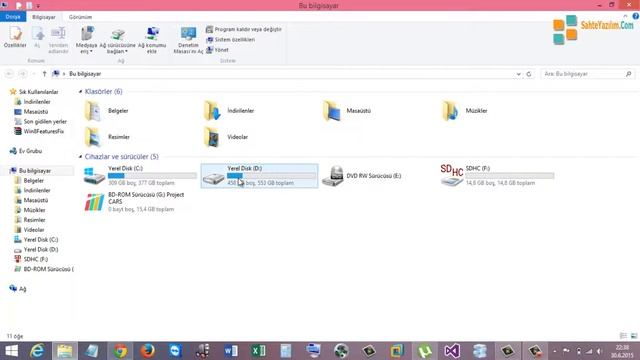Open Visual Studio from taskbar

tap(452, 351)
